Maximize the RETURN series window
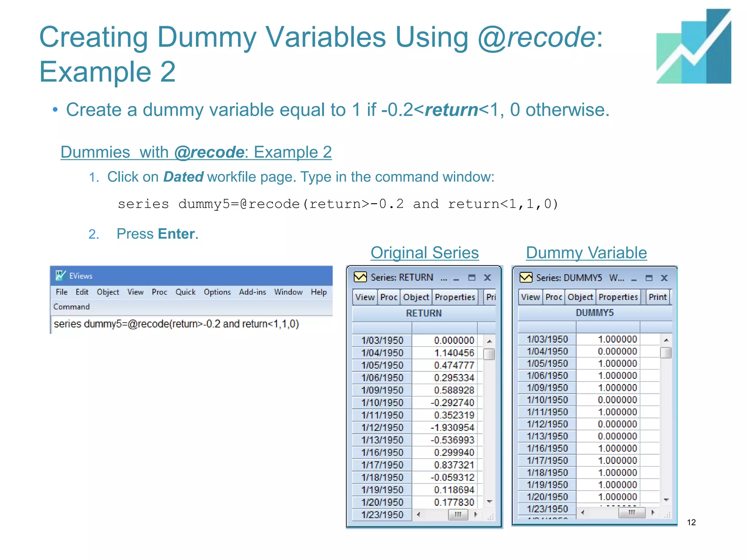The image size is (747, 560). tap(472, 278)
